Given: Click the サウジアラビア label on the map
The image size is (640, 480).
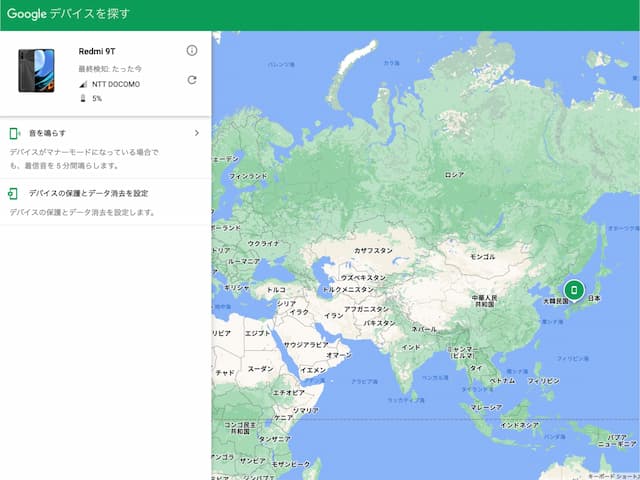Looking at the screenshot, I should pyautogui.click(x=306, y=344).
